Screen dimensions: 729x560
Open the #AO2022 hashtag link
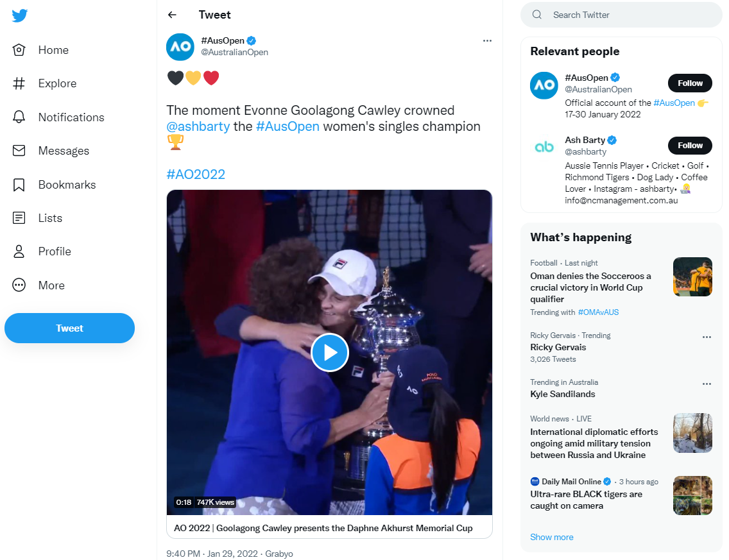pos(196,174)
